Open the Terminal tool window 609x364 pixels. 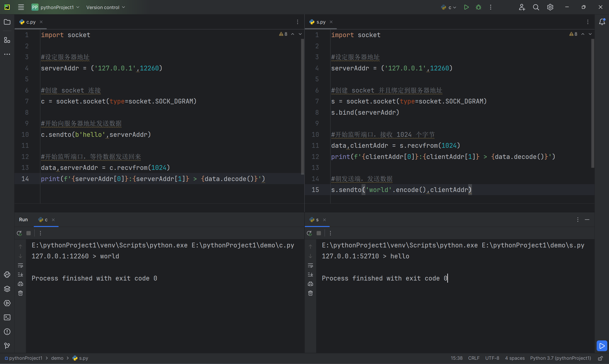(x=7, y=317)
